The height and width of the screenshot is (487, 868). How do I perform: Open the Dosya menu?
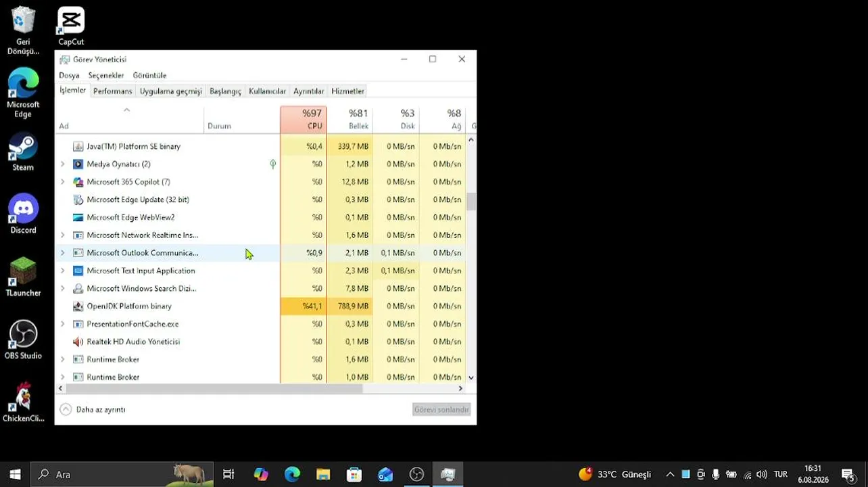[69, 75]
